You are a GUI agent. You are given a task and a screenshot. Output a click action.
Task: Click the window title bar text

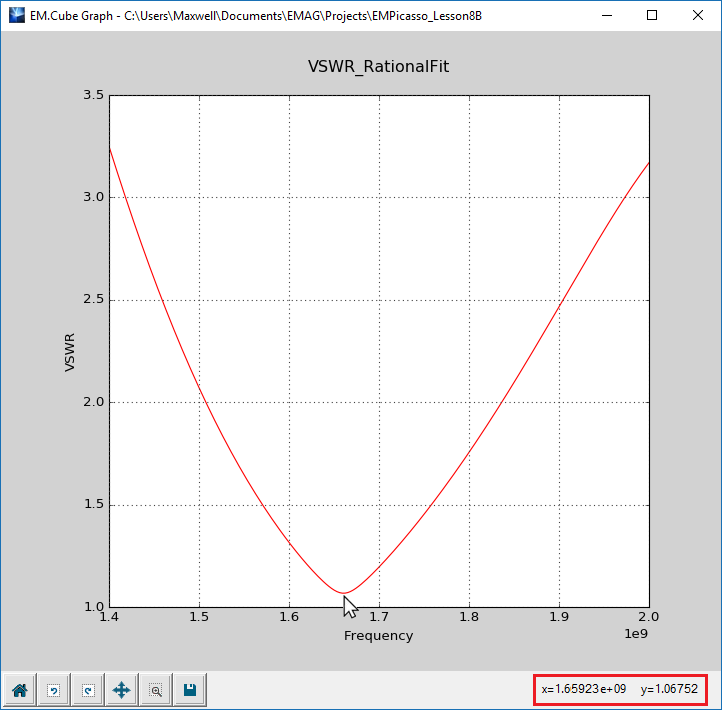click(x=256, y=16)
